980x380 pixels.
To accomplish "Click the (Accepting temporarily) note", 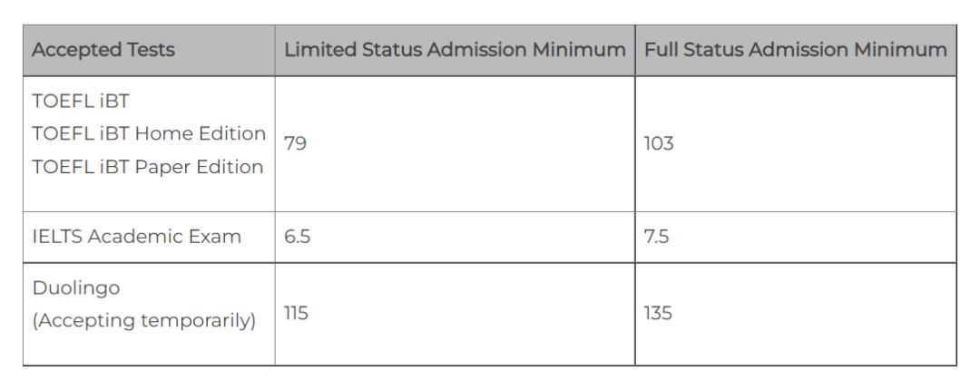I will click(x=143, y=321).
